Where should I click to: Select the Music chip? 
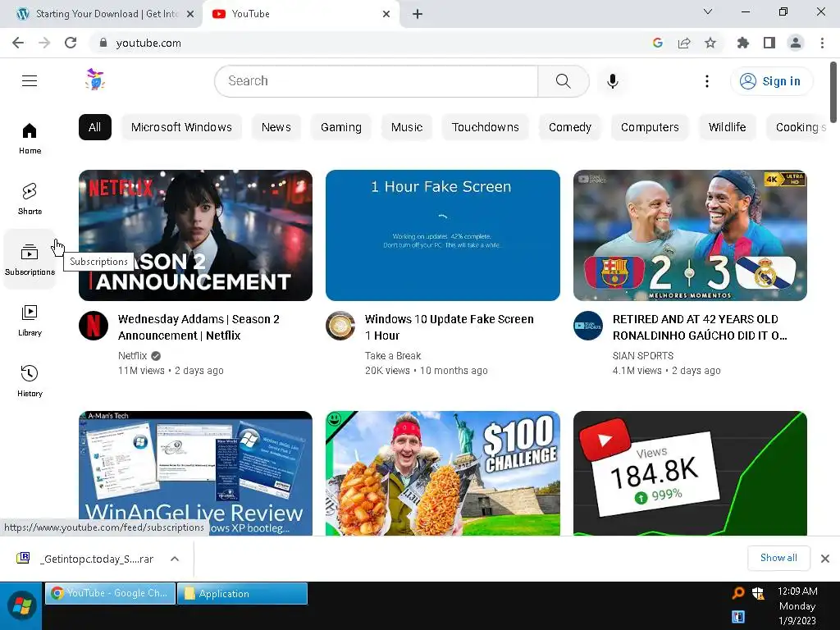[x=407, y=127]
